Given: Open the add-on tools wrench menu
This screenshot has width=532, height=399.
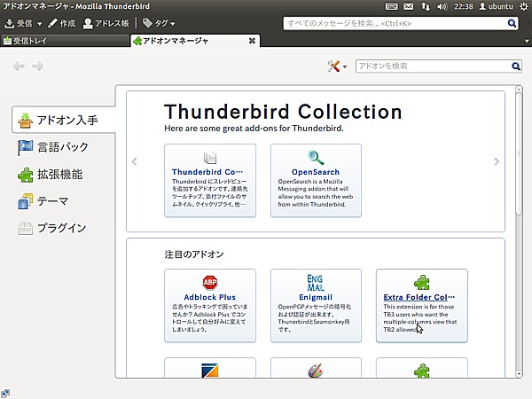Looking at the screenshot, I should [337, 66].
